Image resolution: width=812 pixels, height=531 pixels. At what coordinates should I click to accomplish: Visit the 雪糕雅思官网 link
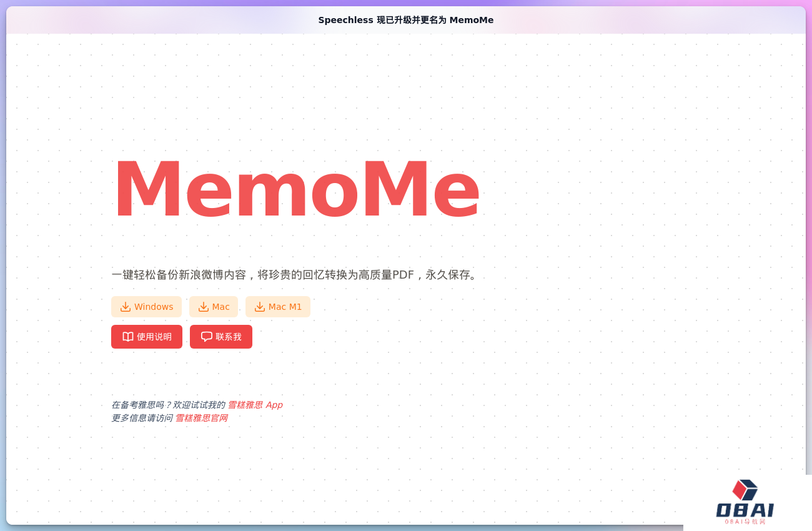click(201, 418)
